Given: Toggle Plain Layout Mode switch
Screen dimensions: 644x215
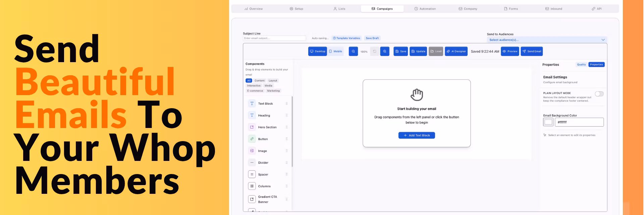Looking at the screenshot, I should (x=599, y=94).
